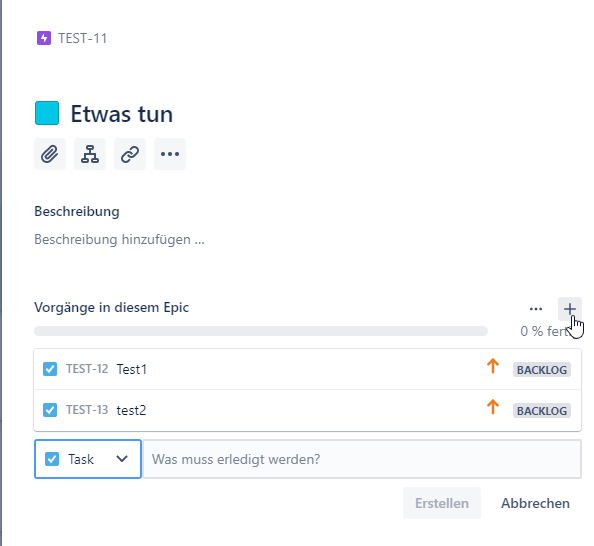Click the add child issue hierarchy icon

click(x=90, y=154)
